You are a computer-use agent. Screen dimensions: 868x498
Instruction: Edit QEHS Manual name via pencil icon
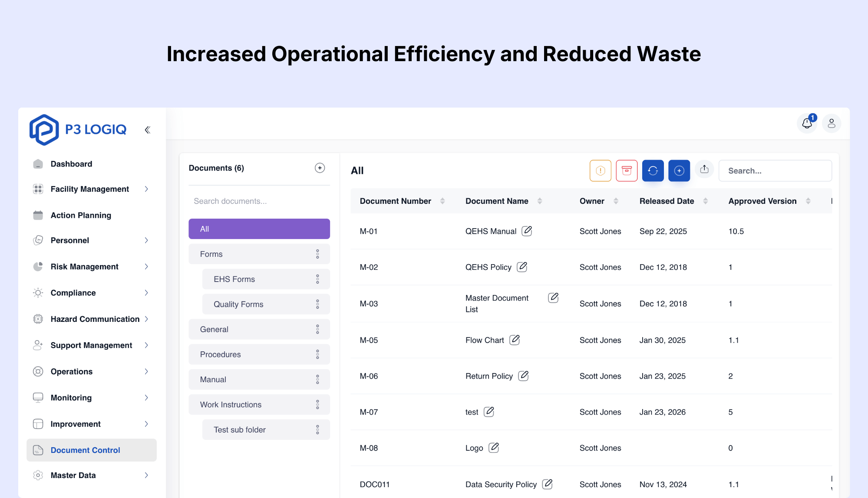[x=527, y=231]
